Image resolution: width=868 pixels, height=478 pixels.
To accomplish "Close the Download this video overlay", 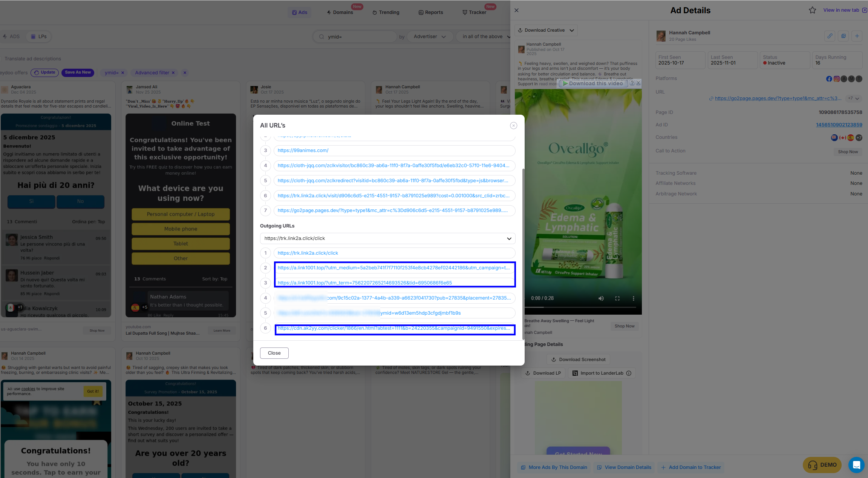I will click(x=638, y=83).
